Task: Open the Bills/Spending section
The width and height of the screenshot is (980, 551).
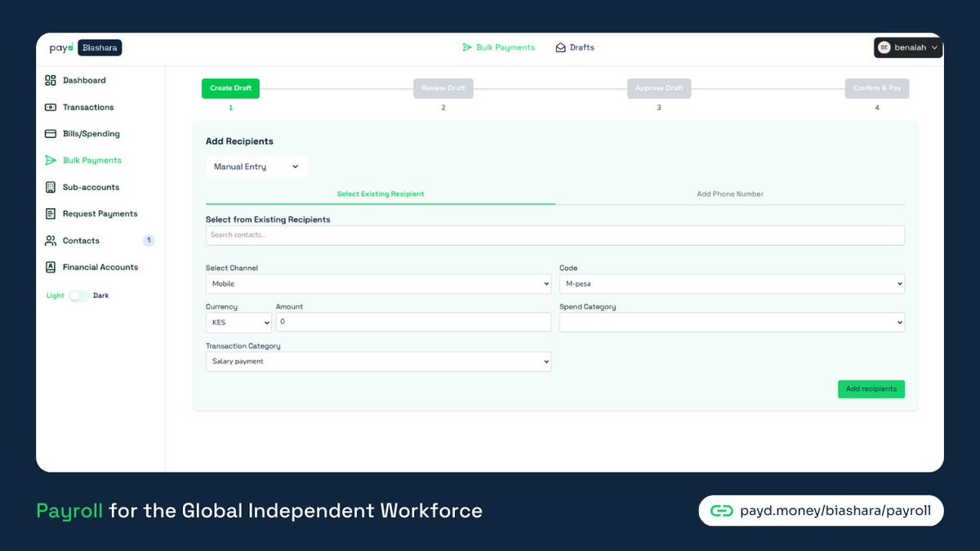Action: click(x=85, y=133)
